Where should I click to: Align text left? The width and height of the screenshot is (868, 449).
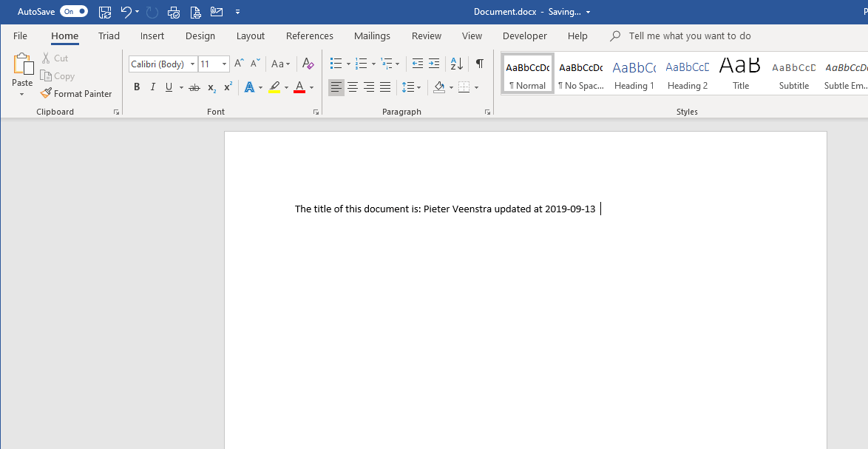(x=336, y=87)
